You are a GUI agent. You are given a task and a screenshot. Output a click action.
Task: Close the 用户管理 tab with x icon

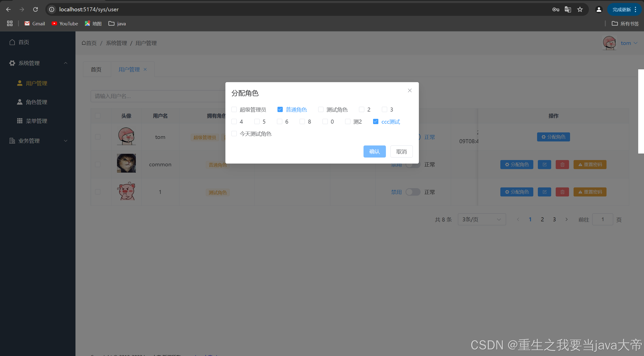tap(145, 69)
